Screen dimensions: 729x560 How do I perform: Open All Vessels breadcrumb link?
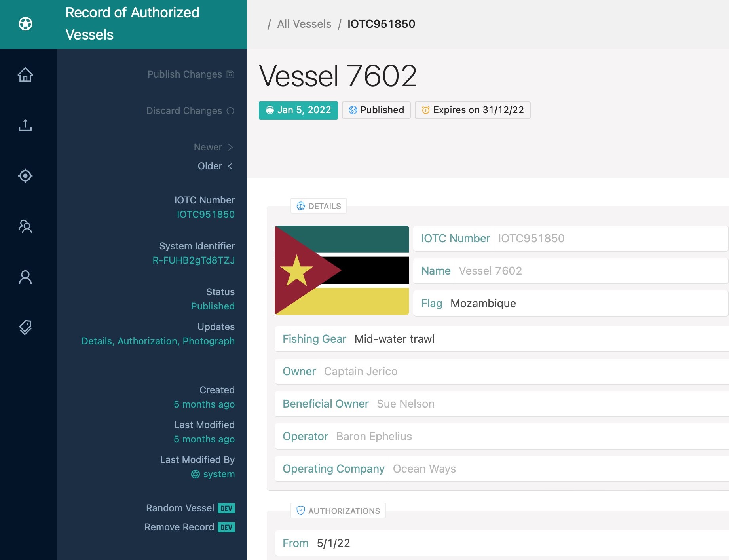pyautogui.click(x=304, y=24)
